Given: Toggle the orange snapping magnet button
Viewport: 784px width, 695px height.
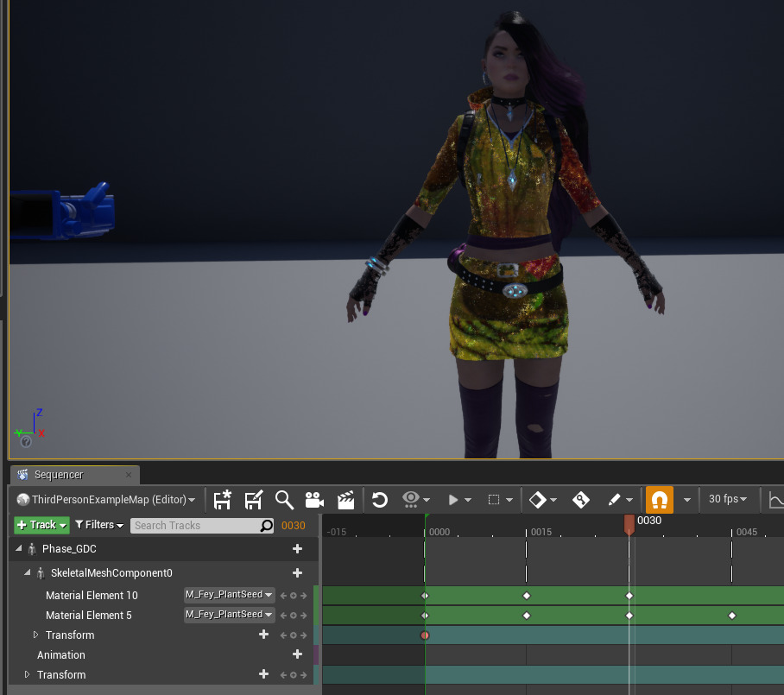Looking at the screenshot, I should 659,500.
